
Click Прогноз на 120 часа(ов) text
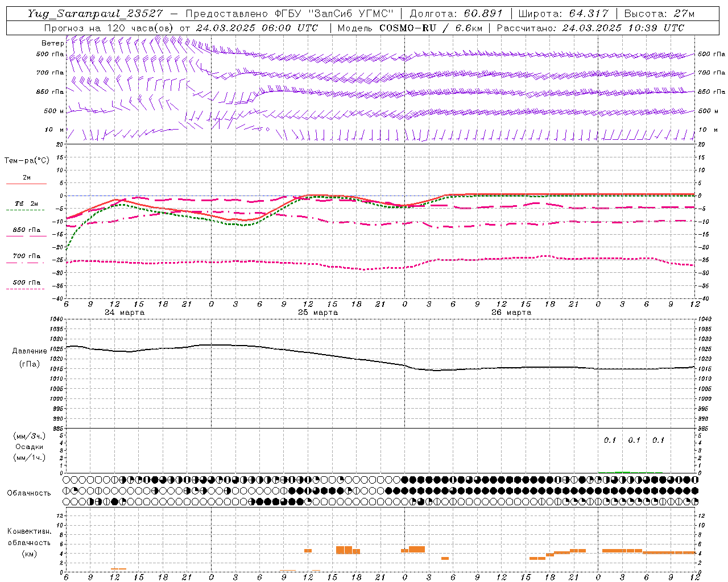[x=109, y=28]
